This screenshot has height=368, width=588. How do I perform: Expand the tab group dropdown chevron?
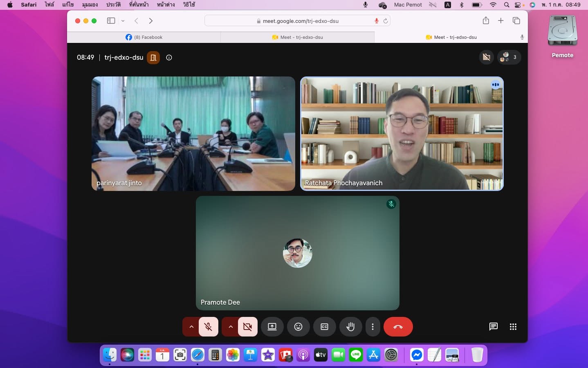[123, 21]
